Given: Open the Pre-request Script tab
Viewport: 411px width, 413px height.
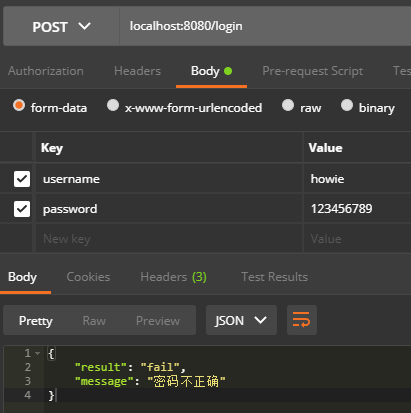Looking at the screenshot, I should click(x=313, y=71).
